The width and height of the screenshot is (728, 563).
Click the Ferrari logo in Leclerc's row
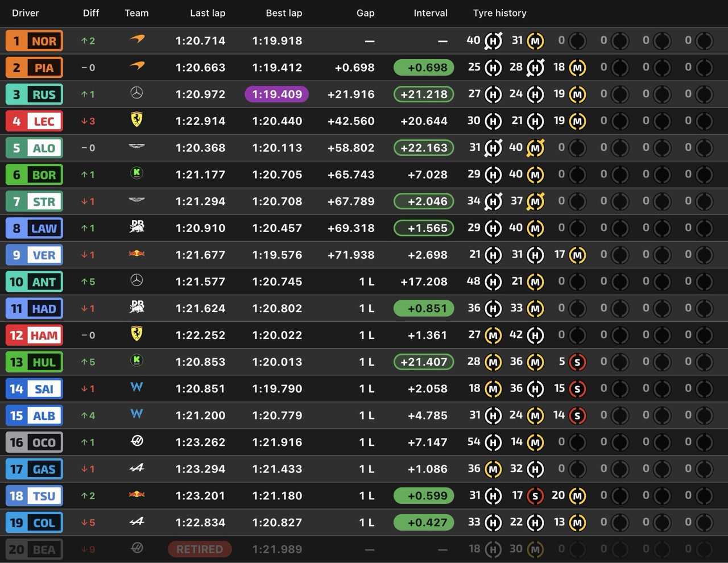point(136,119)
